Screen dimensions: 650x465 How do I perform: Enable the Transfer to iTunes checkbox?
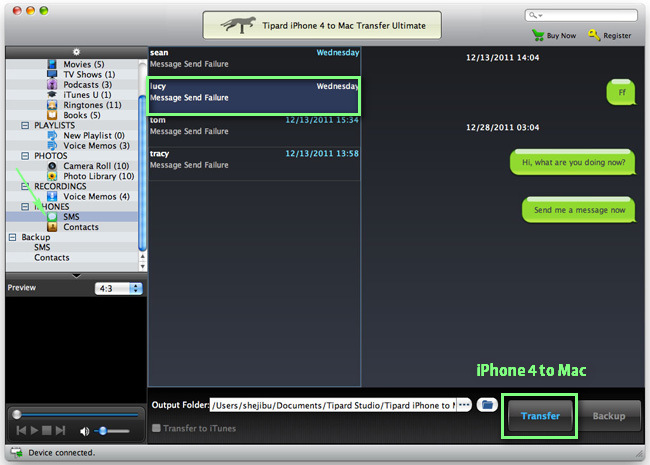pyautogui.click(x=156, y=428)
